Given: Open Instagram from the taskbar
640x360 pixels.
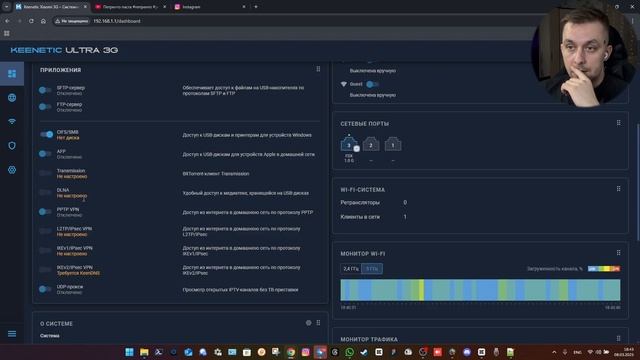Looking at the screenshot, I should [305, 352].
